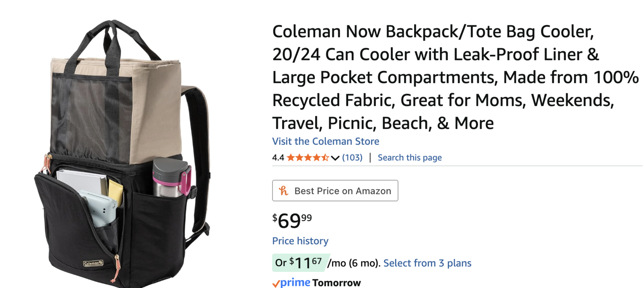
Task: Click the green $11.67 monthly payment badge
Action: (x=300, y=263)
